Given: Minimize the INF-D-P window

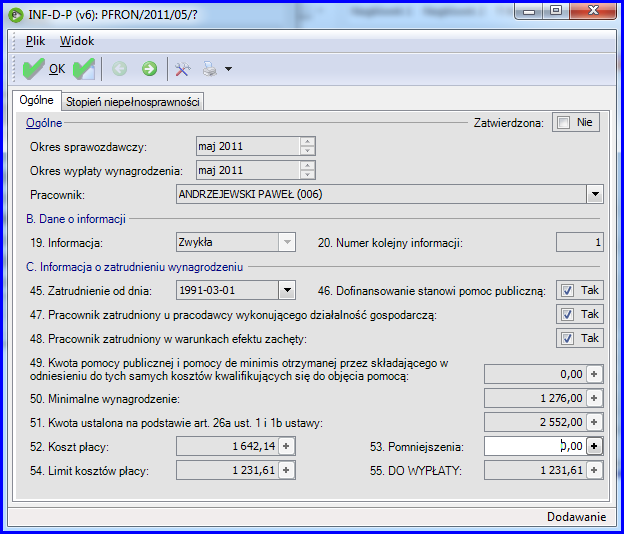Looking at the screenshot, I should coord(529,11).
